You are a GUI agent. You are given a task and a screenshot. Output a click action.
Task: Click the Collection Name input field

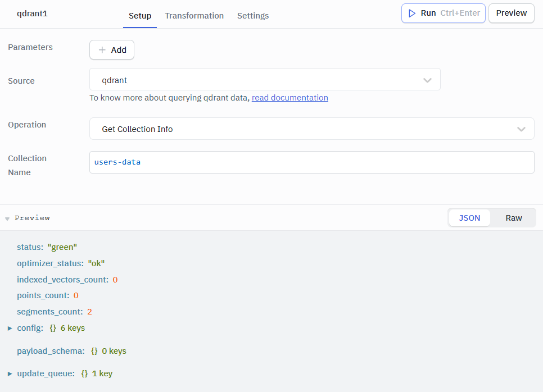311,162
